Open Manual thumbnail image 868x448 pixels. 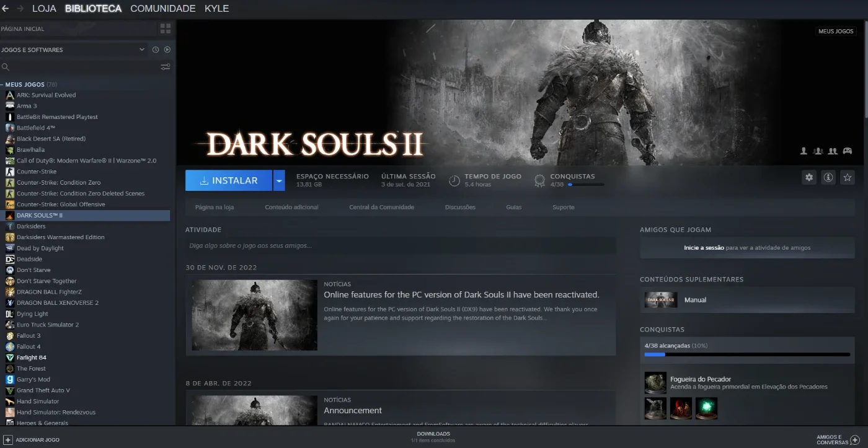pyautogui.click(x=661, y=300)
